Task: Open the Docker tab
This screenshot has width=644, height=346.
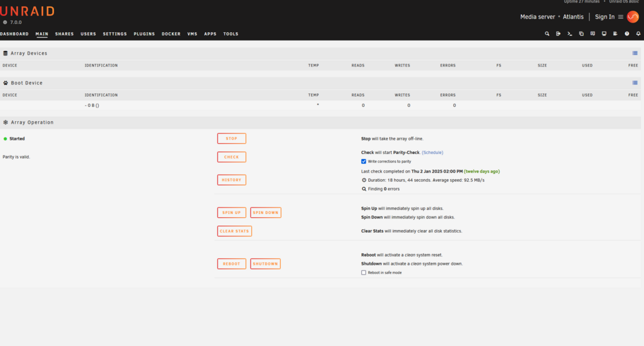Action: tap(171, 34)
